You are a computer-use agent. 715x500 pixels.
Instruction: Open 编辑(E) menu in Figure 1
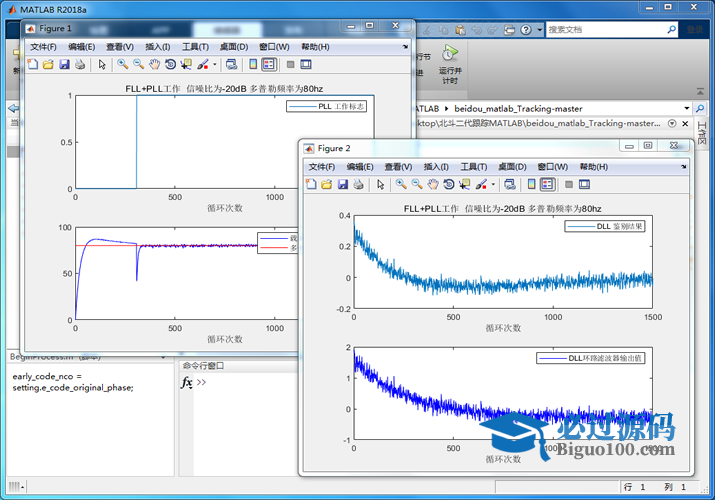82,47
